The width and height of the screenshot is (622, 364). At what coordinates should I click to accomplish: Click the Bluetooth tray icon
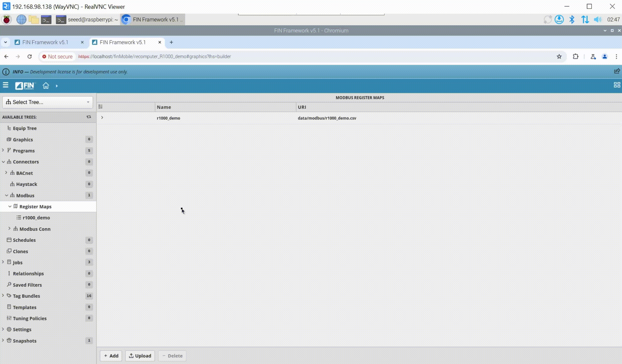point(572,19)
